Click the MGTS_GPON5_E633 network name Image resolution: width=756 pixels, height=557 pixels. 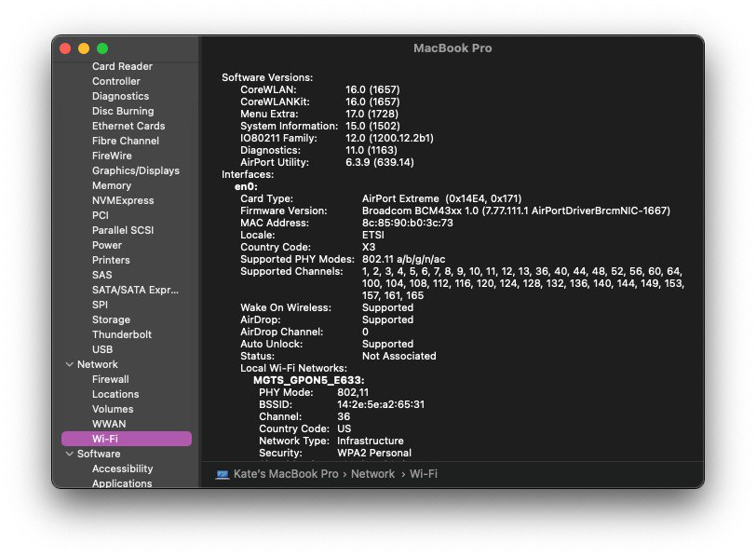(x=308, y=381)
